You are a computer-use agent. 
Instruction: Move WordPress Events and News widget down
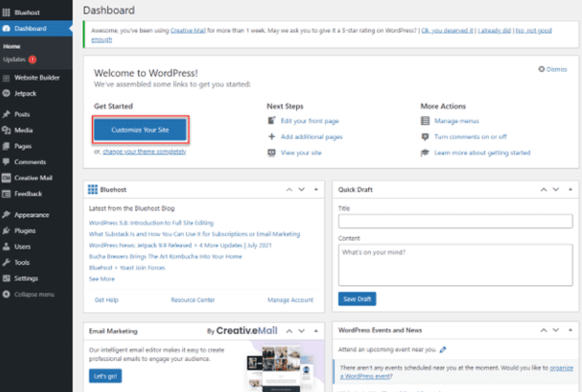[x=556, y=330]
